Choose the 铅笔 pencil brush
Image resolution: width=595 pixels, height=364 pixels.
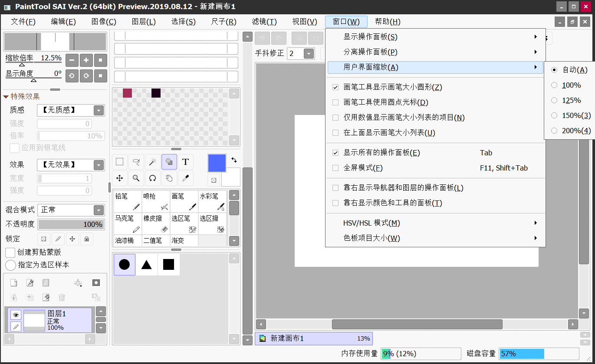point(128,202)
